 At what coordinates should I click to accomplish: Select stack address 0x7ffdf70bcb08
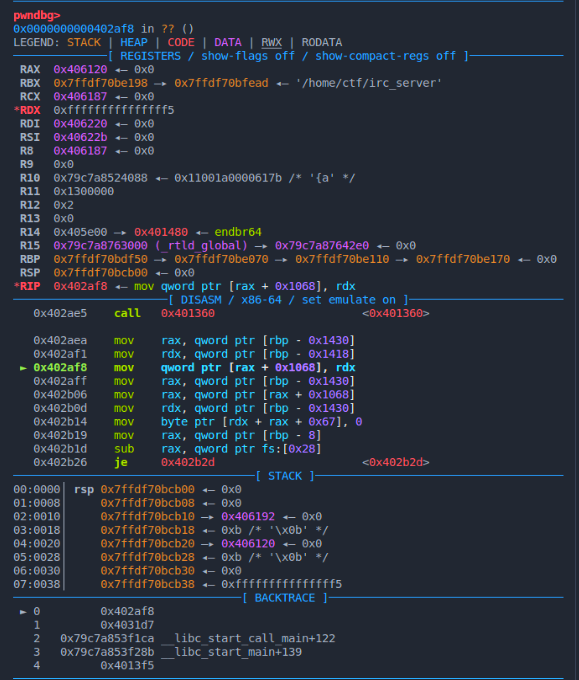(x=147, y=503)
